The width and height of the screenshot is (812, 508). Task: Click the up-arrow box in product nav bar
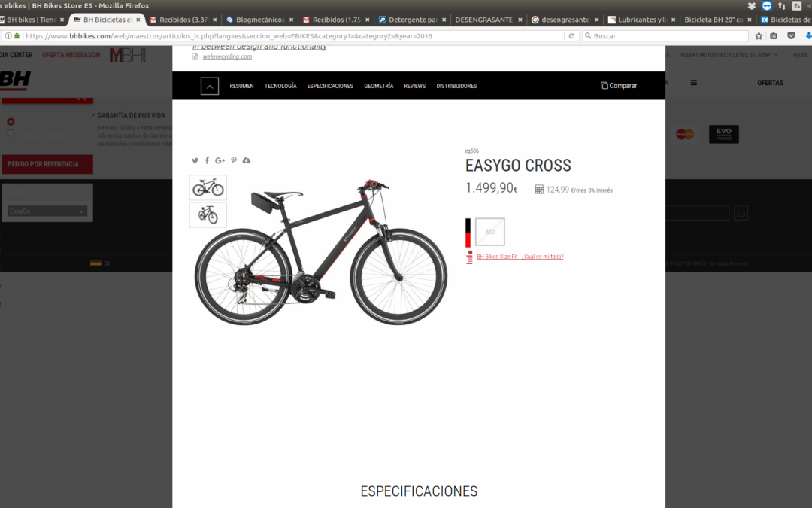[x=210, y=86]
